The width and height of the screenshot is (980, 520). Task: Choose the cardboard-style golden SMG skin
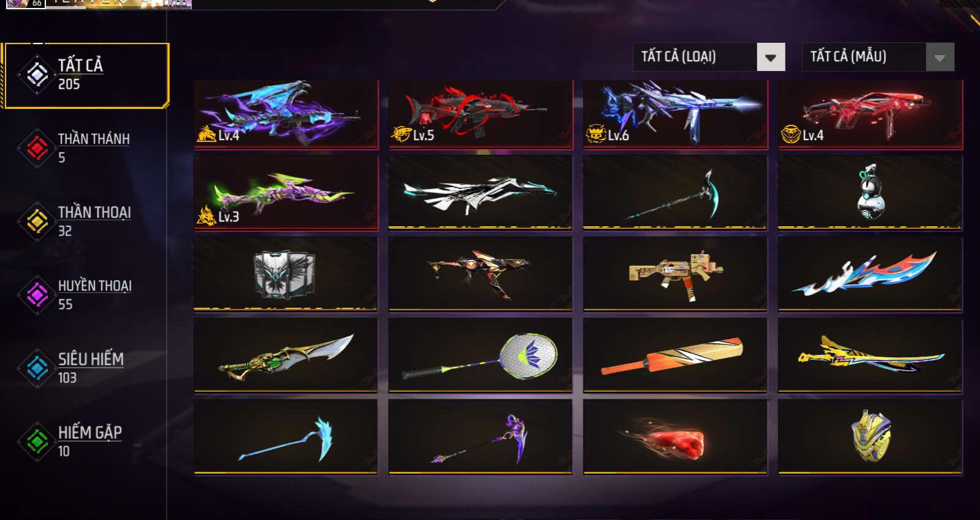(x=675, y=273)
